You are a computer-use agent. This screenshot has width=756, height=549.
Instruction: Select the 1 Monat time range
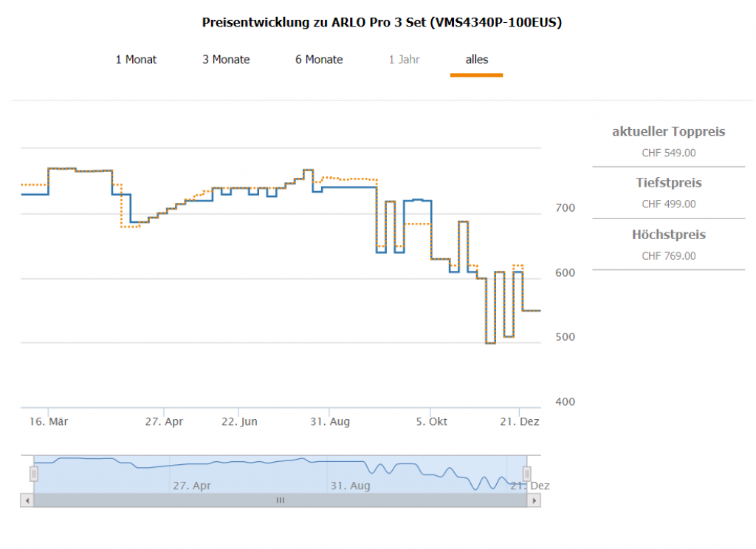(x=136, y=60)
